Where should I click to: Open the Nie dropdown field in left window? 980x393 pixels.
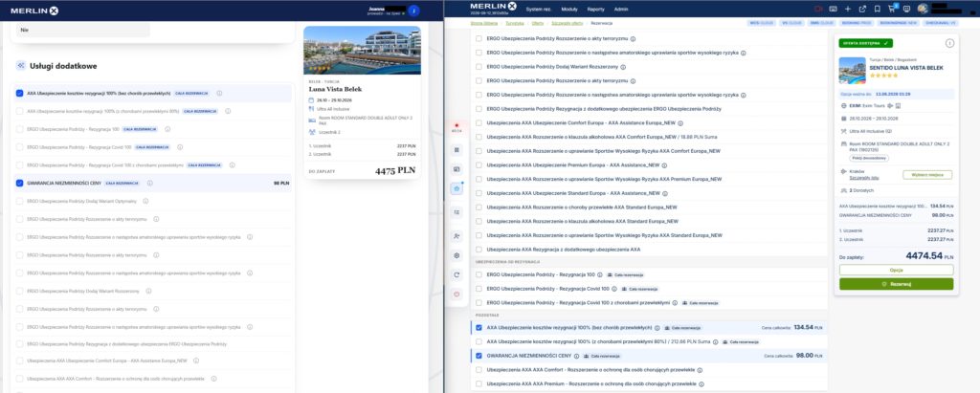coord(83,30)
